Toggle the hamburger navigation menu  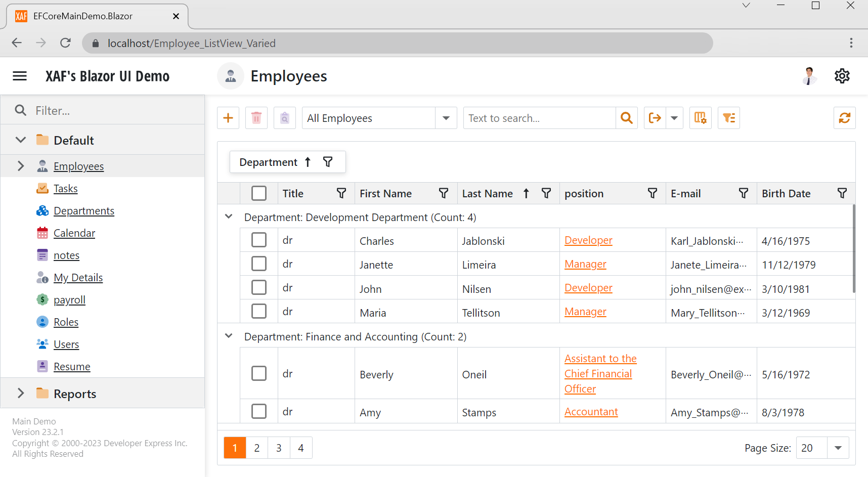(x=20, y=76)
